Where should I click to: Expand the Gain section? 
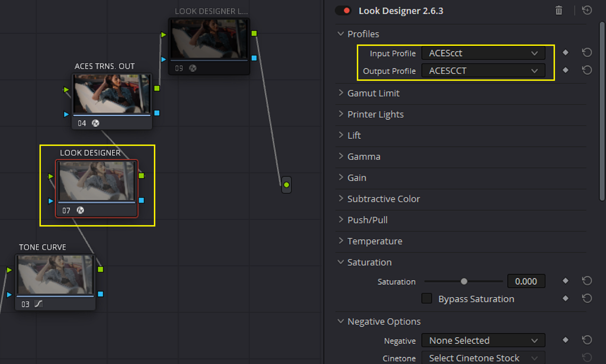340,178
